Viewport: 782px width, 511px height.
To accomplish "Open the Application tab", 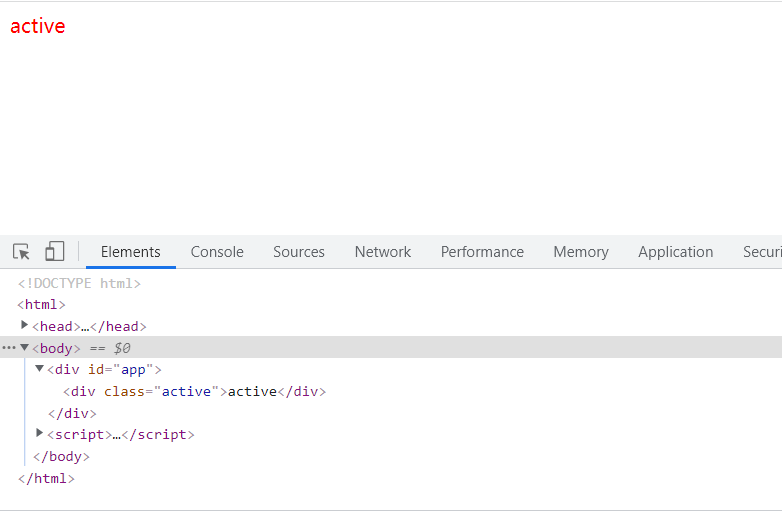I will tap(676, 252).
